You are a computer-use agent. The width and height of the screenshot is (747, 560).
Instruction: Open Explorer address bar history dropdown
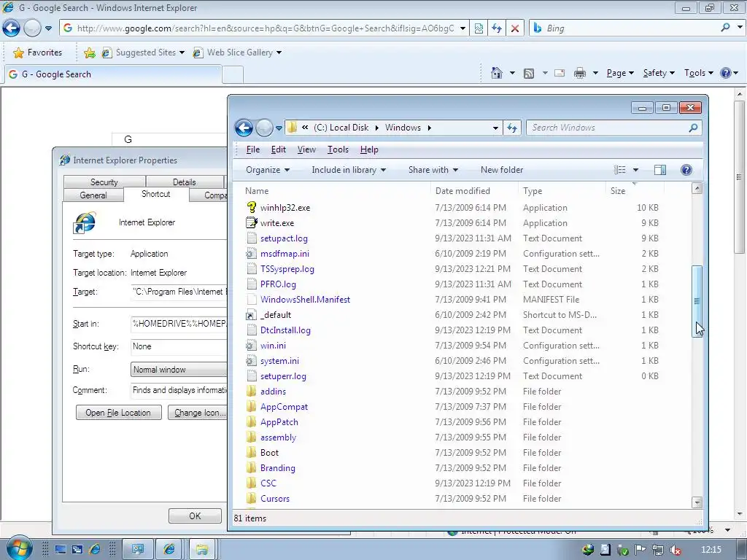coord(495,128)
